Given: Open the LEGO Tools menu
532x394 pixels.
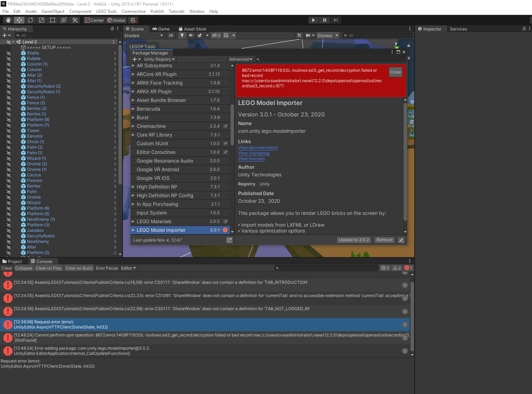Looking at the screenshot, I should tap(106, 11).
